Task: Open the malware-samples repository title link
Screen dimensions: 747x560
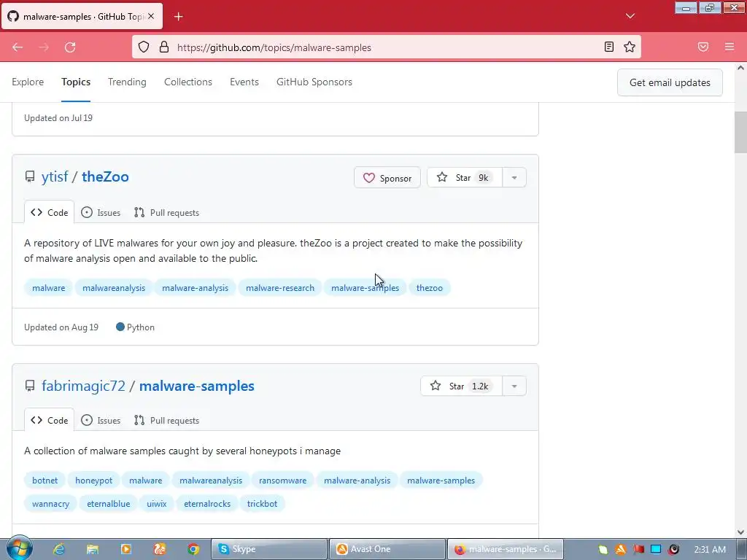Action: (x=197, y=386)
